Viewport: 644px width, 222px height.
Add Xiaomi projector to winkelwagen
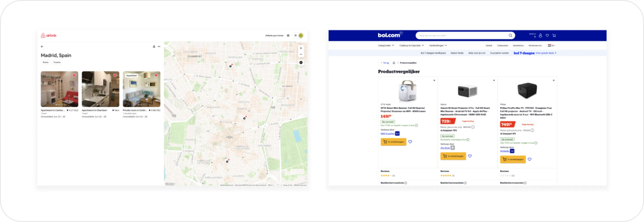coord(453,156)
